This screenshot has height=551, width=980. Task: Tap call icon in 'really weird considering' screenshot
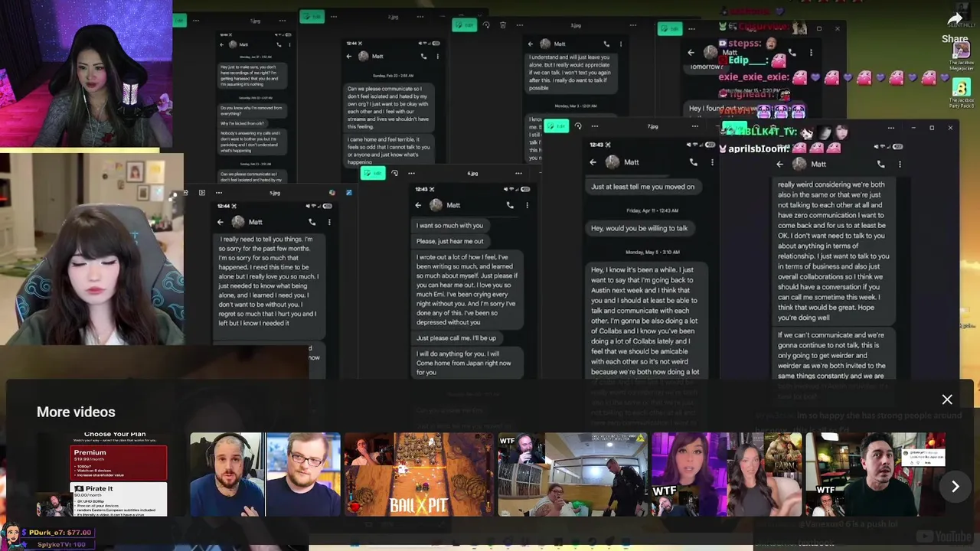pyautogui.click(x=881, y=164)
